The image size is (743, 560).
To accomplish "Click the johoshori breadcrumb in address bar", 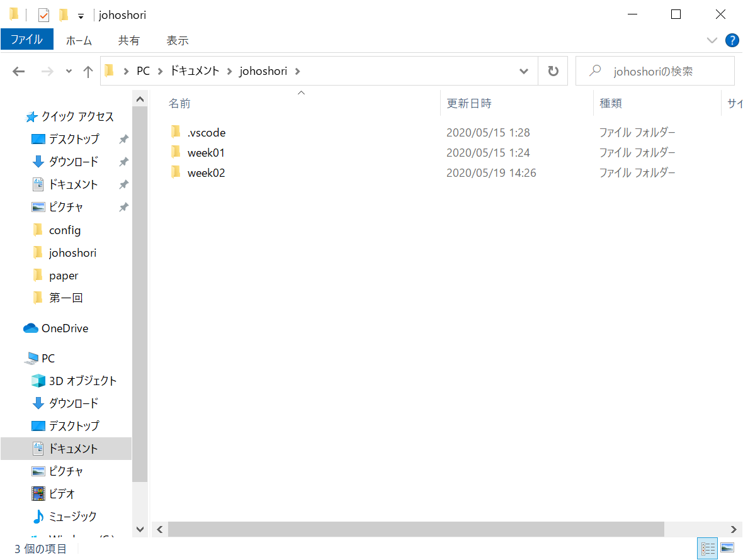I will pyautogui.click(x=263, y=71).
